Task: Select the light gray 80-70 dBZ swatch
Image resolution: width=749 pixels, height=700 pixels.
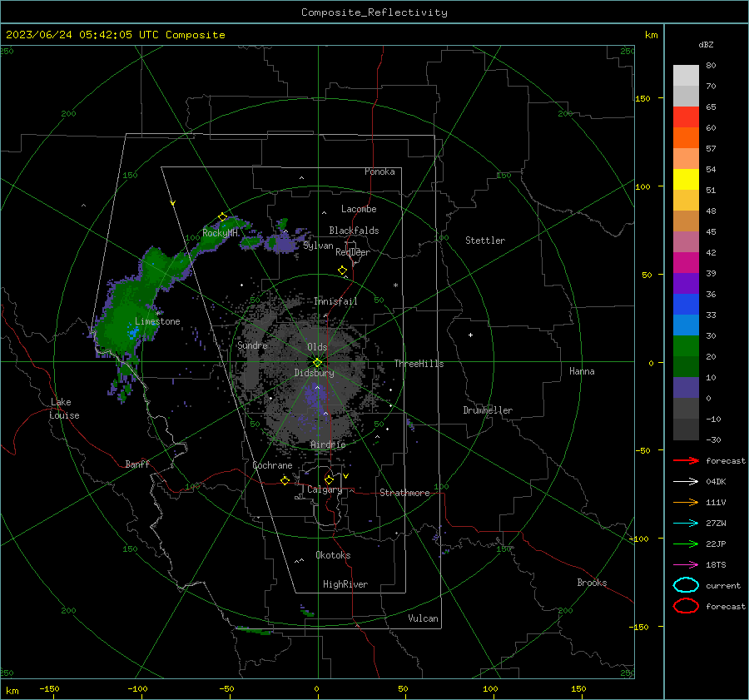Action: point(686,76)
